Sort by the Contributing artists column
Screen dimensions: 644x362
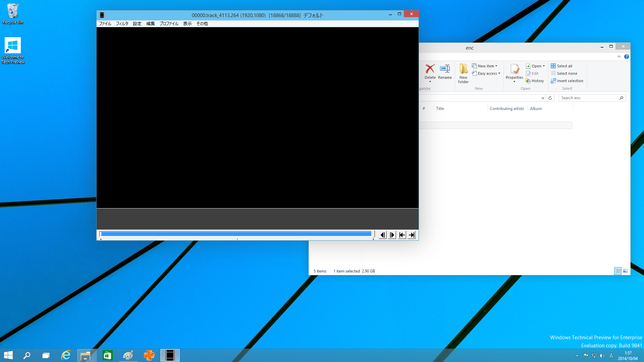click(507, 108)
